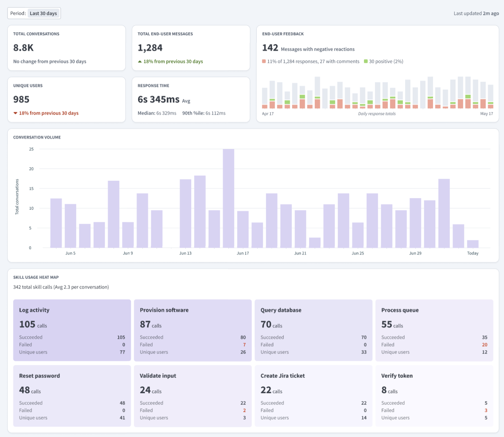Select the Verify token skill card
The image size is (504, 437).
(434, 396)
